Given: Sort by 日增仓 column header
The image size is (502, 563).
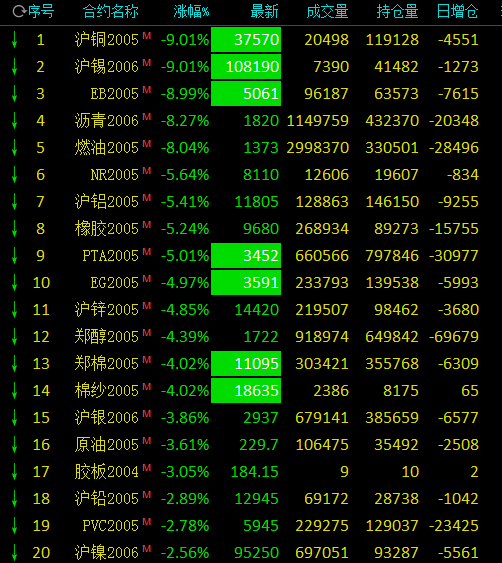Looking at the screenshot, I should click(x=457, y=11).
